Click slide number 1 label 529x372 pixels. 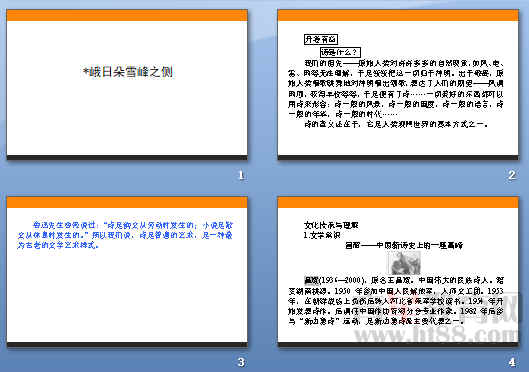(x=241, y=175)
